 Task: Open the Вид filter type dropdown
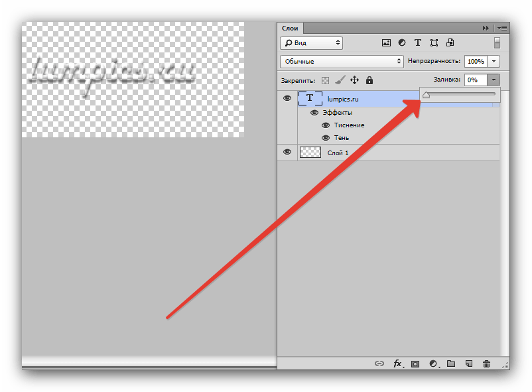[x=311, y=43]
